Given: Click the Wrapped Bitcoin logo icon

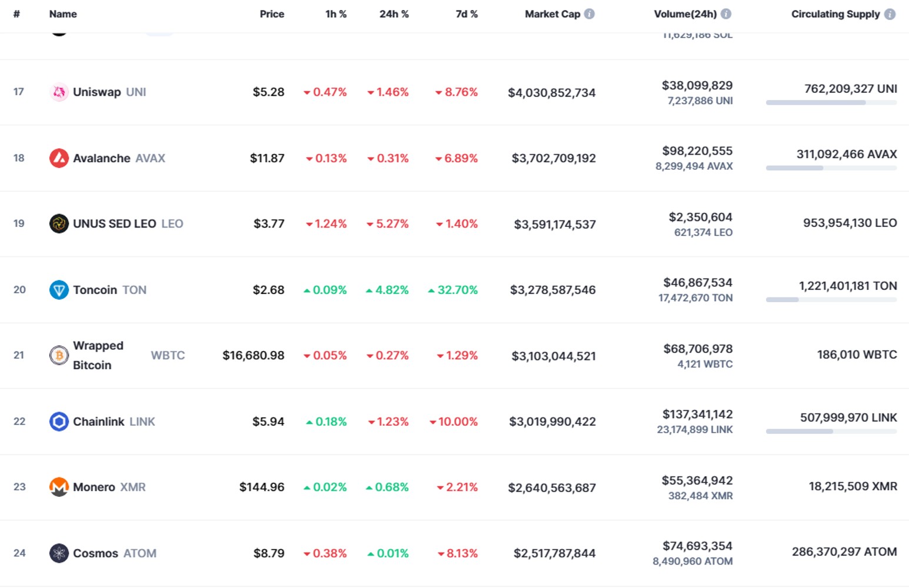Looking at the screenshot, I should (x=59, y=355).
